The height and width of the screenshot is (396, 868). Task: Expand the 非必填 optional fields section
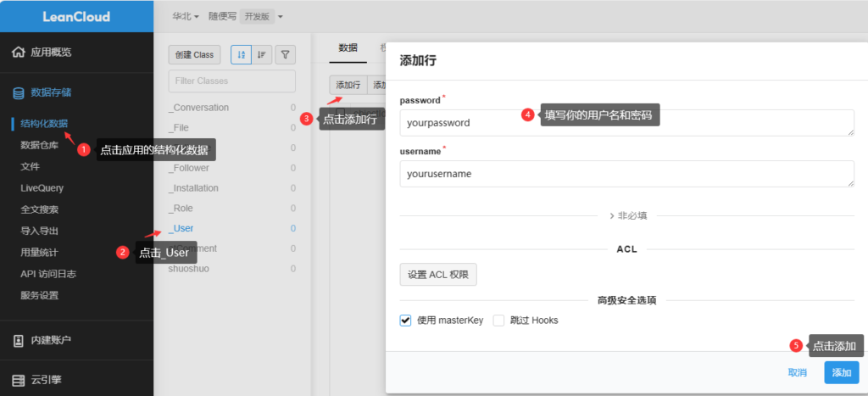pos(627,215)
